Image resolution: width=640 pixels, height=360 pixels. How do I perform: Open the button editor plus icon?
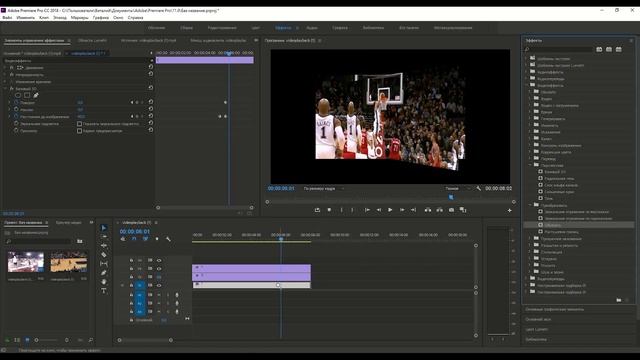509,210
